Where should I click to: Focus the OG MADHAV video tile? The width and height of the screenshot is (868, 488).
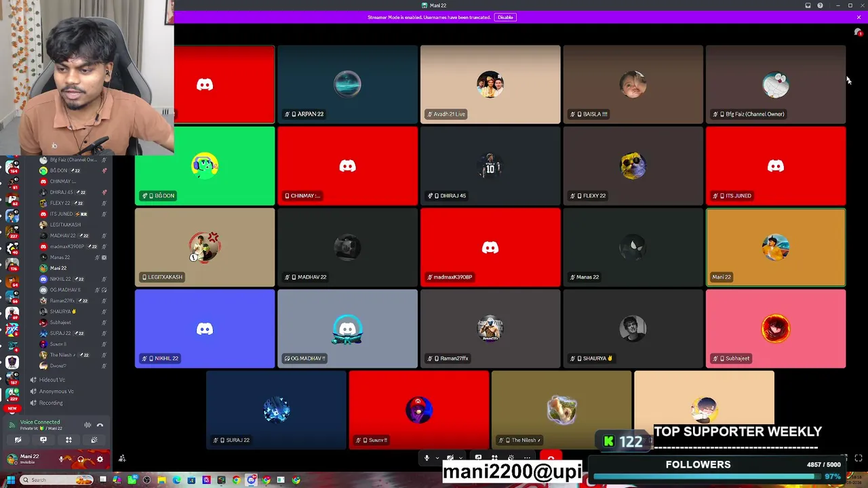point(347,329)
